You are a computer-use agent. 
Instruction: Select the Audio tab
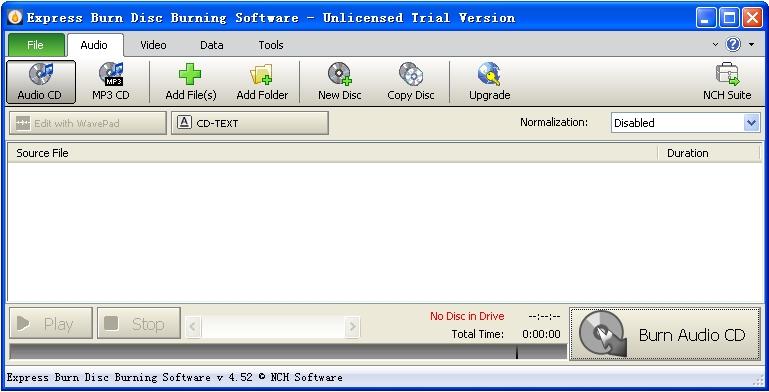tap(94, 45)
